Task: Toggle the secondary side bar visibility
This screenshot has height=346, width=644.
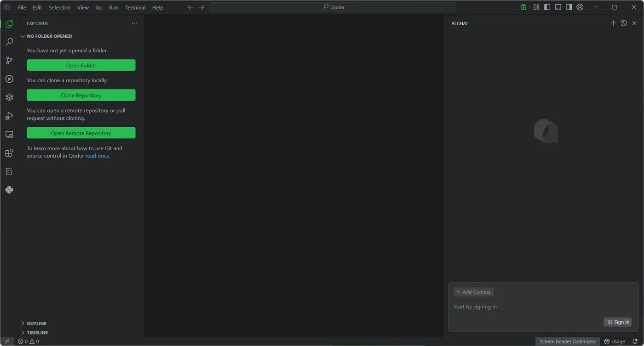Action: click(569, 7)
